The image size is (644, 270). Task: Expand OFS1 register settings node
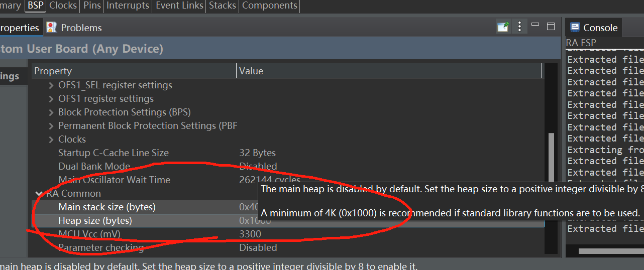(x=51, y=99)
